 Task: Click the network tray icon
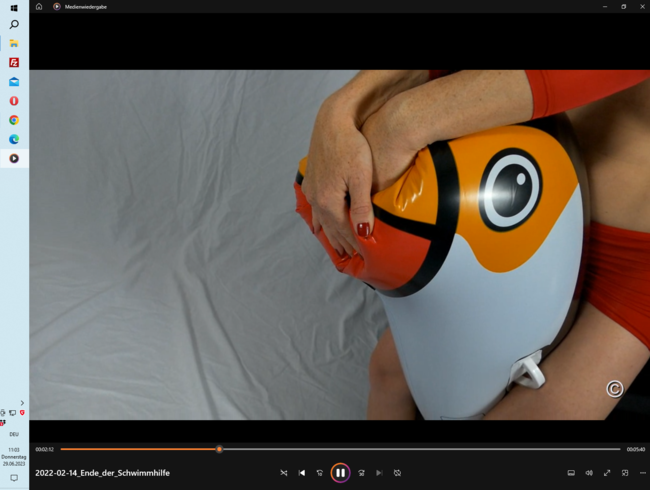click(12, 412)
